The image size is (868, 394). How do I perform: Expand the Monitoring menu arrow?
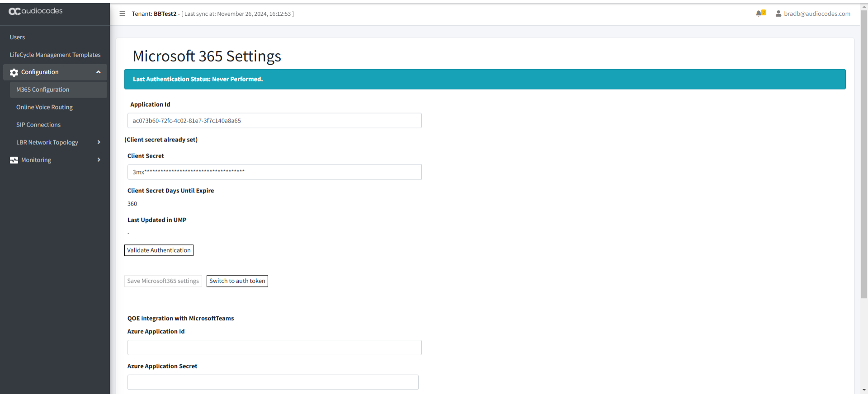[x=99, y=160]
